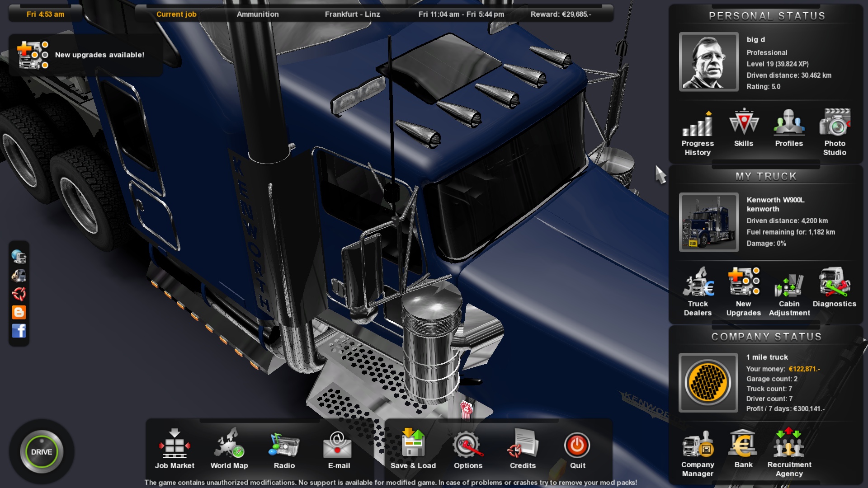Viewport: 868px width, 488px height.
Task: Click the red ring logo icon in left sidebar
Action: point(19,294)
